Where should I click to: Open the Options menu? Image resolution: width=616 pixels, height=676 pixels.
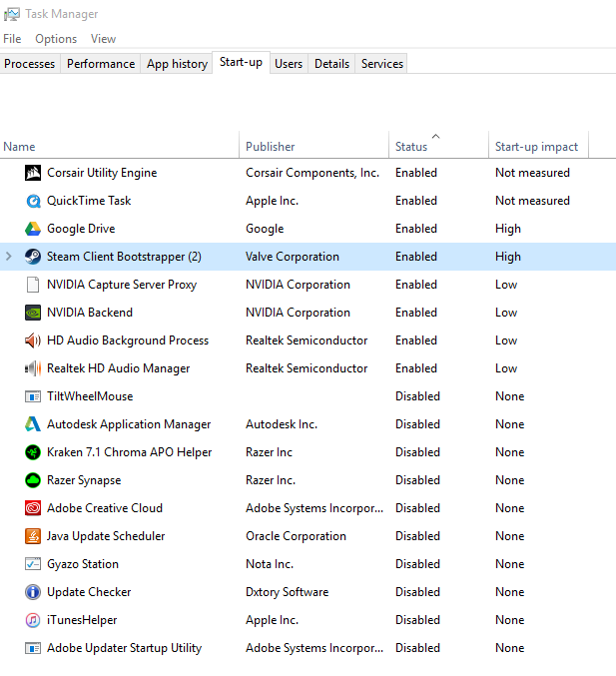pos(56,39)
